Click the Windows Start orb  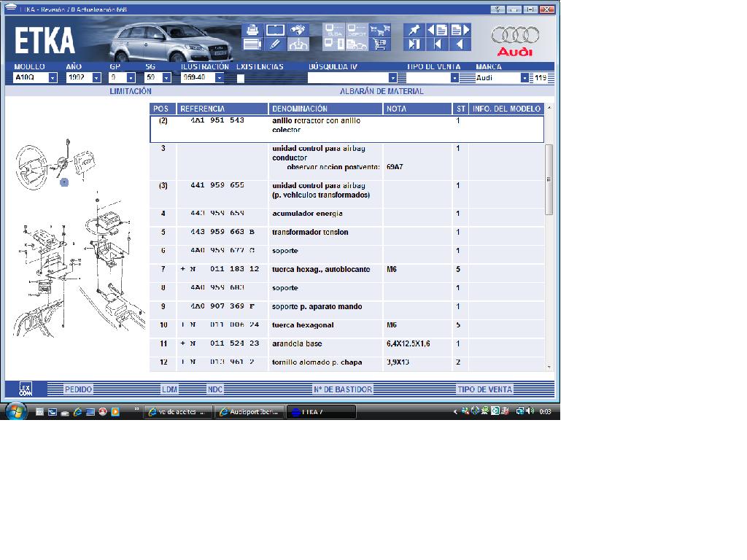tap(16, 411)
